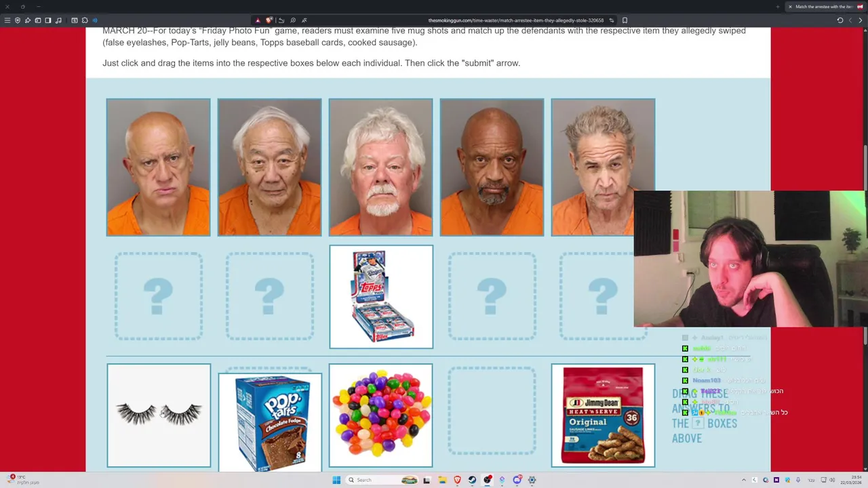Click the answer box under first mug shot
The image size is (868, 488).
click(x=158, y=296)
